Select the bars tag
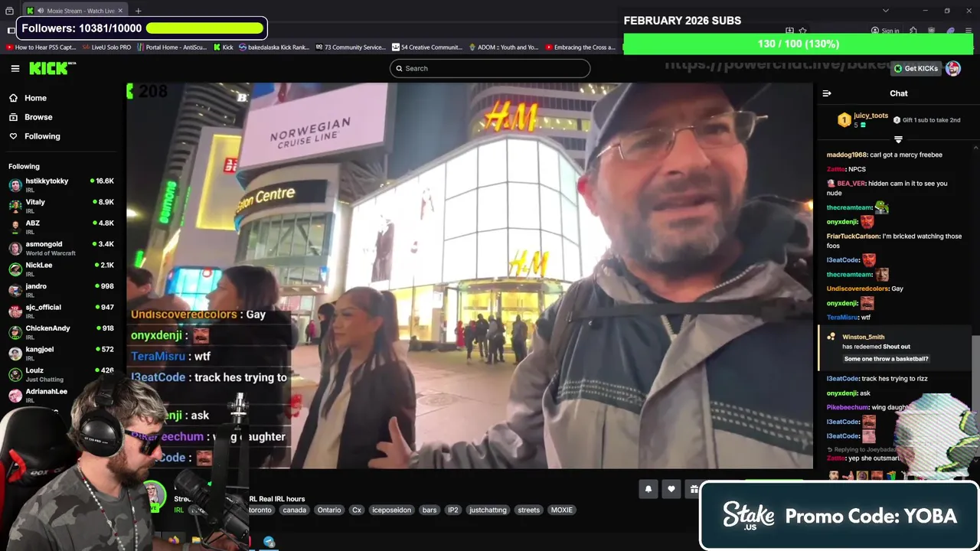The height and width of the screenshot is (551, 980). click(430, 510)
